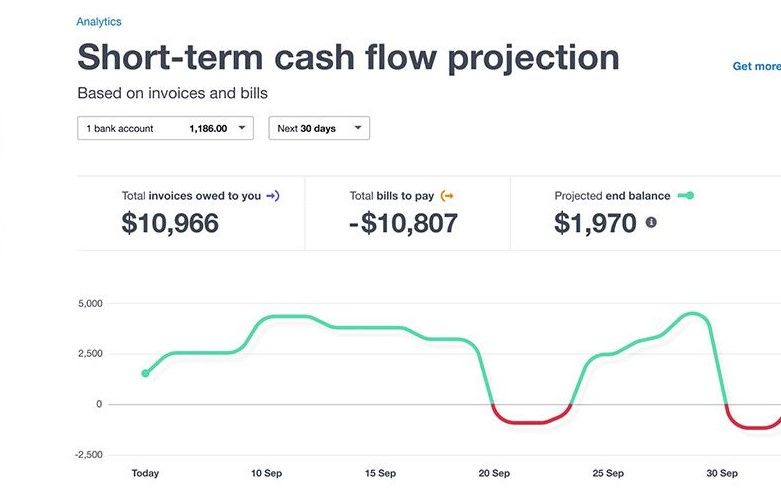
Task: Click the Today start point on chart
Action: coord(145,374)
